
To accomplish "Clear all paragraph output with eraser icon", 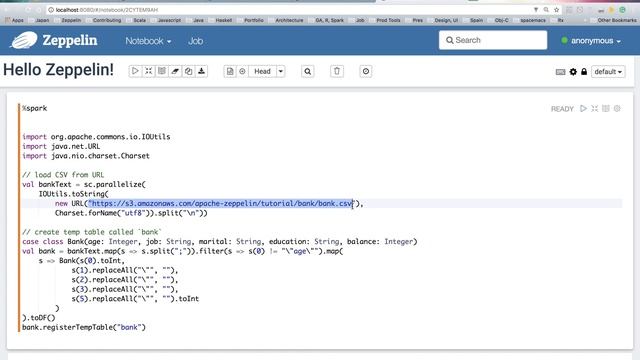I will 175,71.
